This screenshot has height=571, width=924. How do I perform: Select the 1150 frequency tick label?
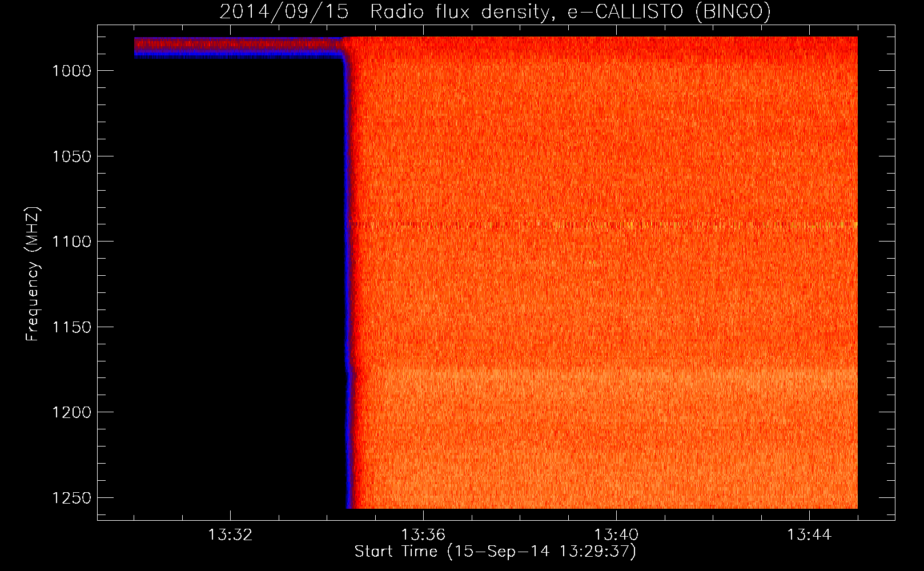click(x=71, y=327)
